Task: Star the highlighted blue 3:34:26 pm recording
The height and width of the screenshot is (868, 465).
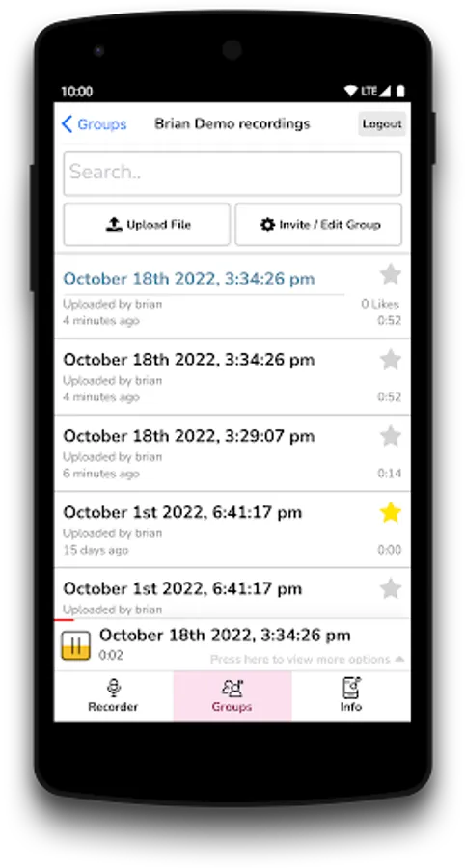Action: (x=391, y=275)
